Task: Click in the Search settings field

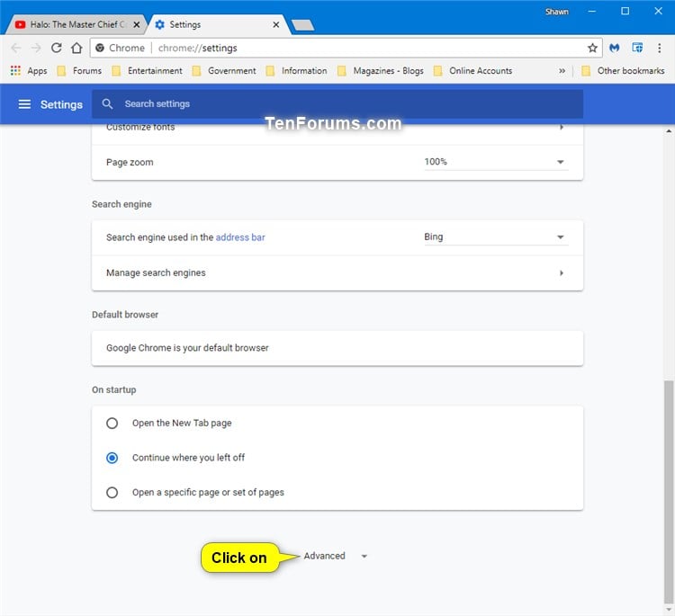Action: tap(337, 103)
